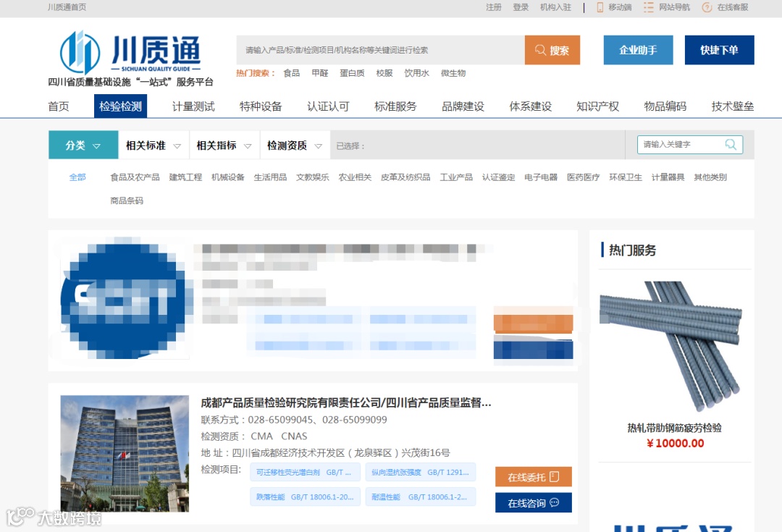Select the 认证鉴定 category
This screenshot has height=532, width=782.
(498, 177)
